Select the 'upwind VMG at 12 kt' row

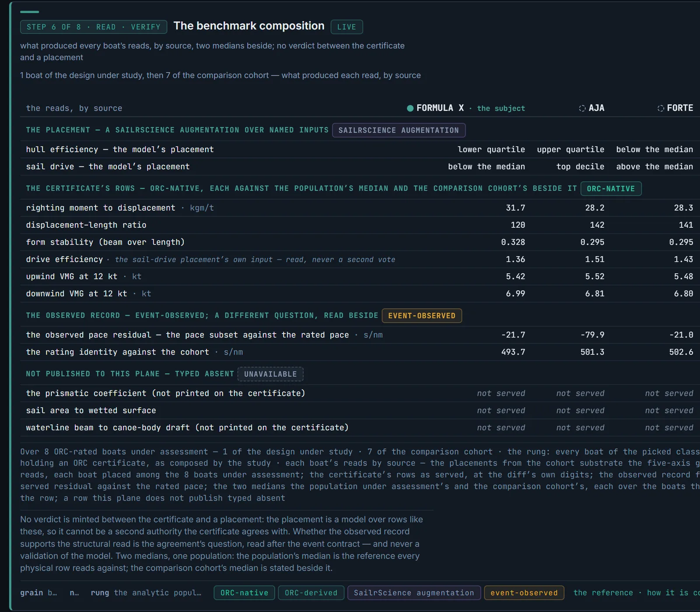pos(360,277)
